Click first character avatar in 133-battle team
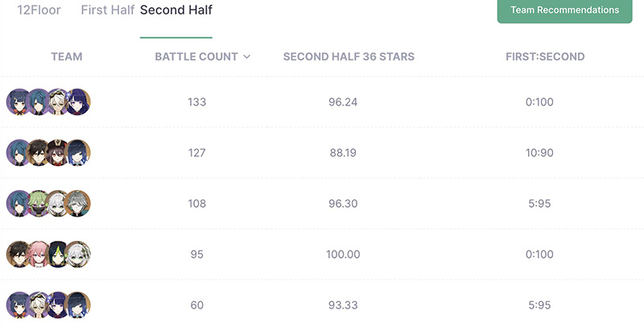Viewport: 644px width, 327px height. click(19, 101)
